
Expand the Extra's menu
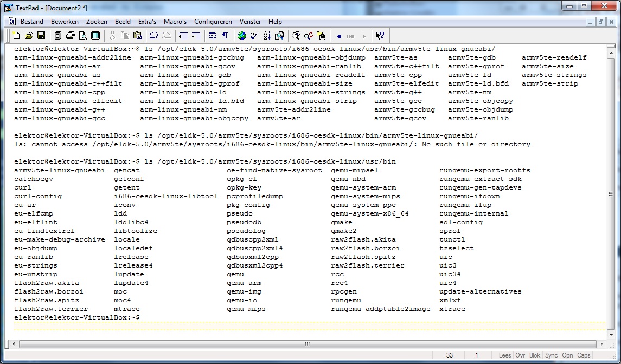[147, 22]
